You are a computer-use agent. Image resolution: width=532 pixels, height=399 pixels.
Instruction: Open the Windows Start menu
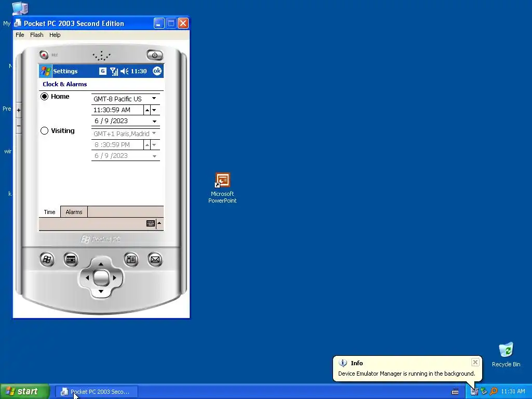(25, 391)
